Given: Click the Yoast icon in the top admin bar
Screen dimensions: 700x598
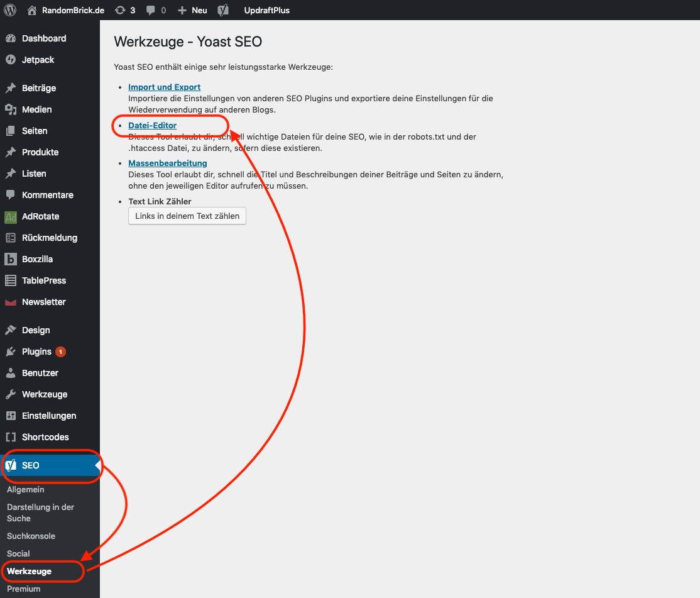Looking at the screenshot, I should 222,10.
